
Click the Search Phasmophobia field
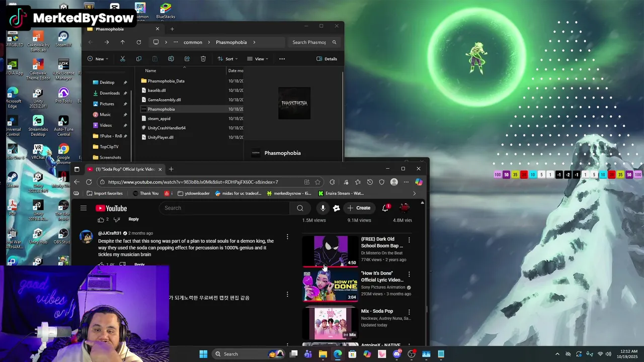(314, 42)
